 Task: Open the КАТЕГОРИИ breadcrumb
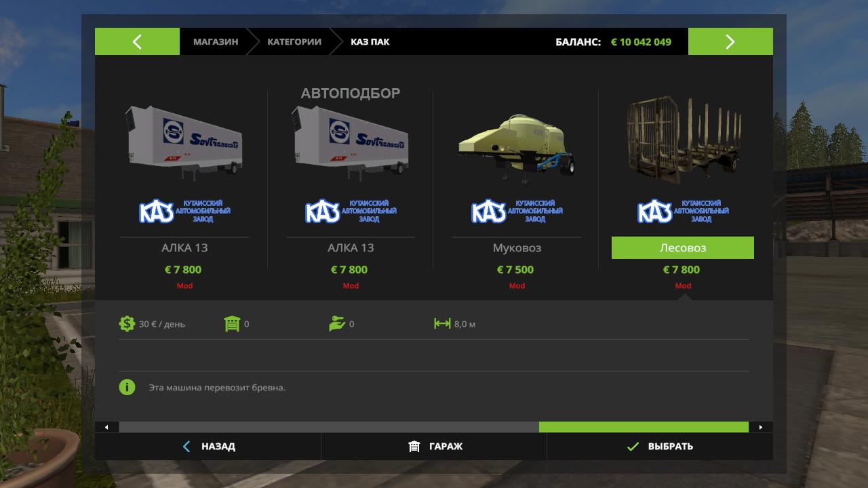[294, 42]
